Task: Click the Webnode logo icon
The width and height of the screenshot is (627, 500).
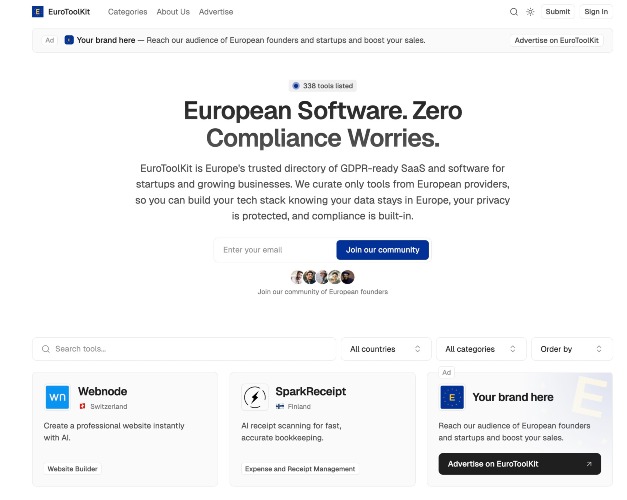Action: (58, 397)
